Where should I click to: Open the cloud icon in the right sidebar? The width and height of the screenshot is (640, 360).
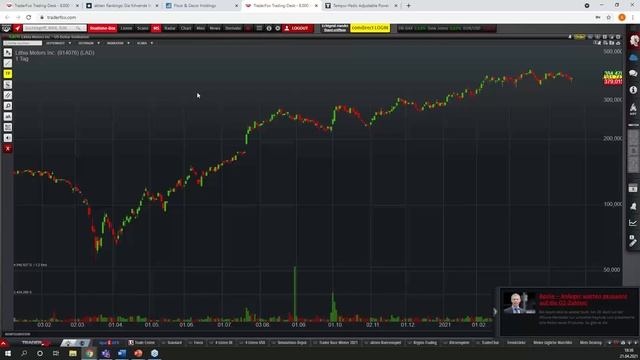click(633, 58)
